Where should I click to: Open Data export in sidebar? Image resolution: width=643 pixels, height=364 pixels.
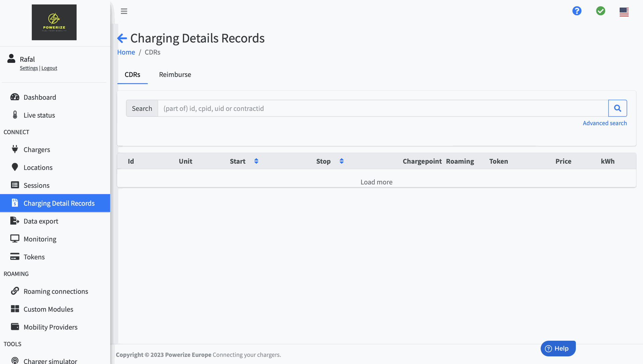pyautogui.click(x=41, y=221)
